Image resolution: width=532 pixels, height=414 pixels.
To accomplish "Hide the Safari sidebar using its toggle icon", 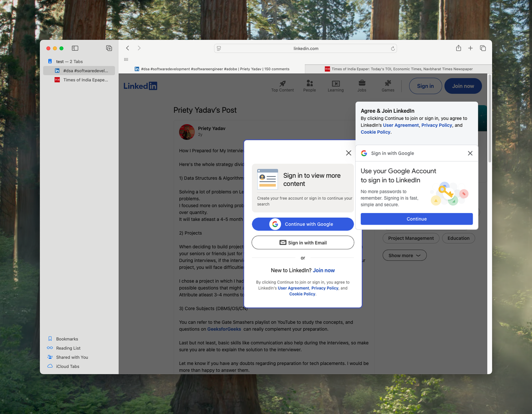I will [75, 48].
